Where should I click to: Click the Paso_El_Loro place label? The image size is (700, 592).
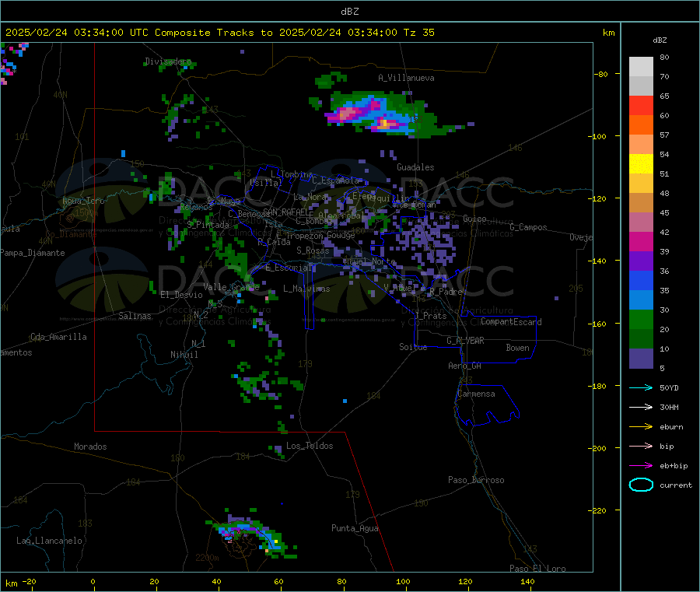tap(537, 569)
